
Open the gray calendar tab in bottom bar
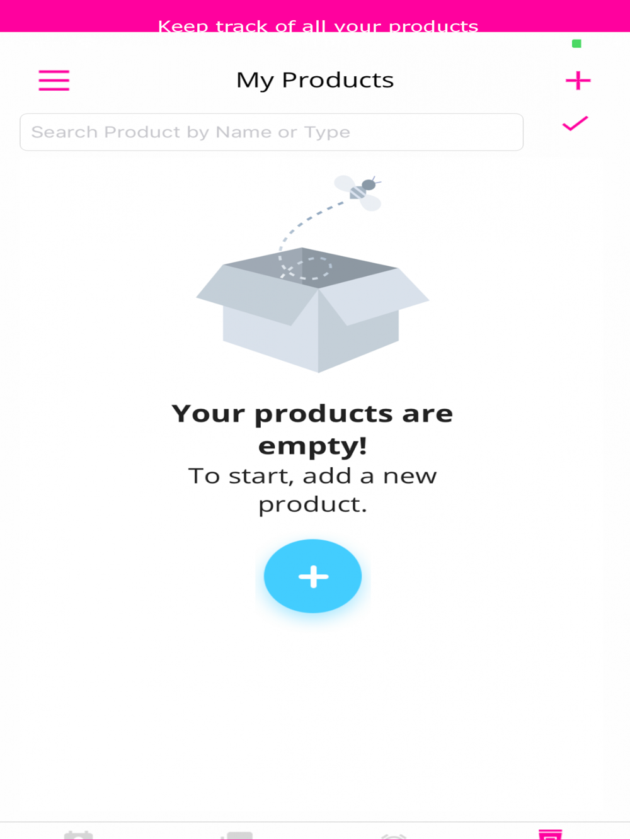point(79,836)
